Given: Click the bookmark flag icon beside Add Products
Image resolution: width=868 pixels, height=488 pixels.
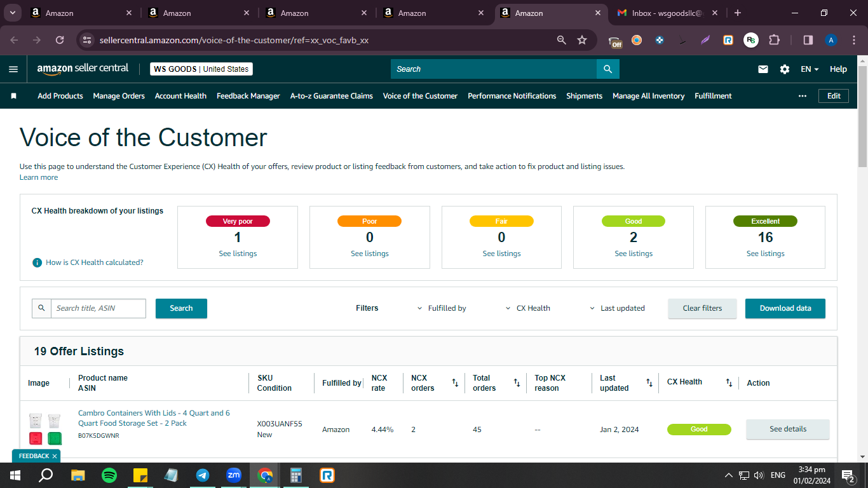Looking at the screenshot, I should pos(13,96).
